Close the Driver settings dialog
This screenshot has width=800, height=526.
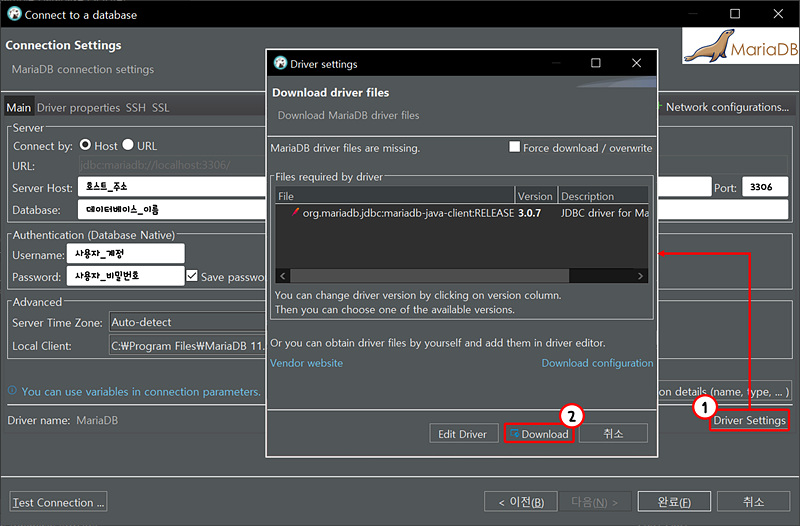click(636, 63)
